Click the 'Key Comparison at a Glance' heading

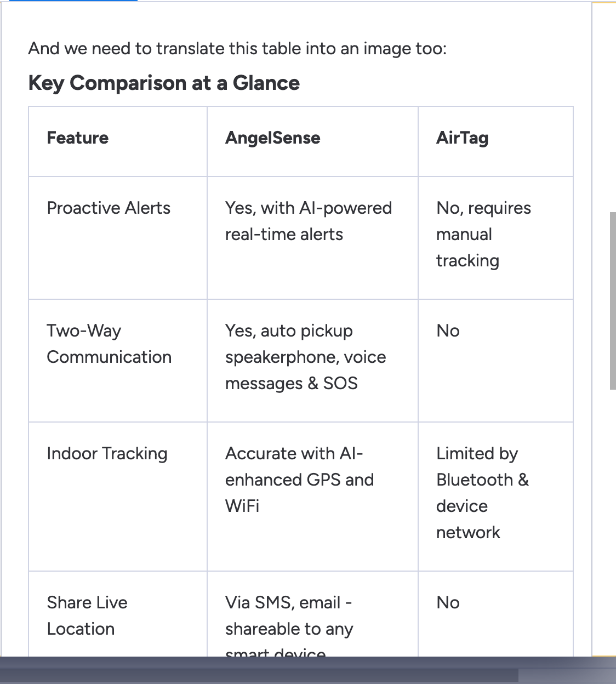164,83
